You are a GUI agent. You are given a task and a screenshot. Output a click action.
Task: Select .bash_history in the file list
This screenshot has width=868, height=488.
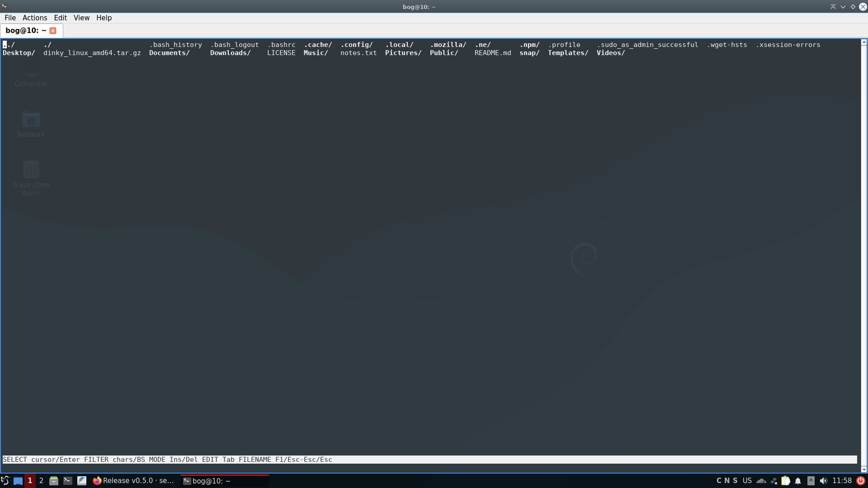pos(176,45)
